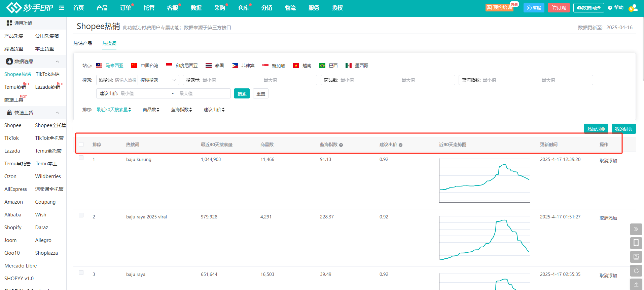Click the 热搜词 search input field
This screenshot has height=290, width=644.
click(x=125, y=80)
